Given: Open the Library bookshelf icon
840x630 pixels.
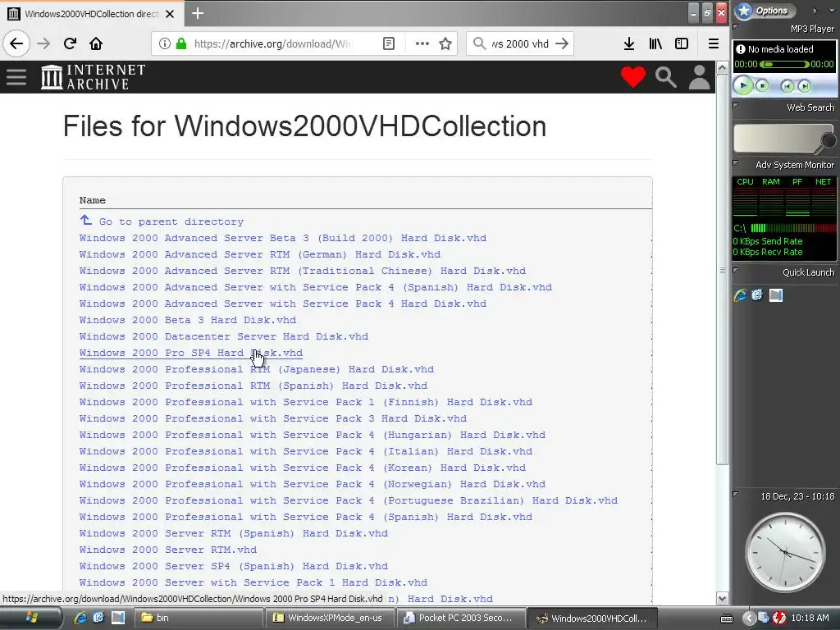Looking at the screenshot, I should coord(655,43).
